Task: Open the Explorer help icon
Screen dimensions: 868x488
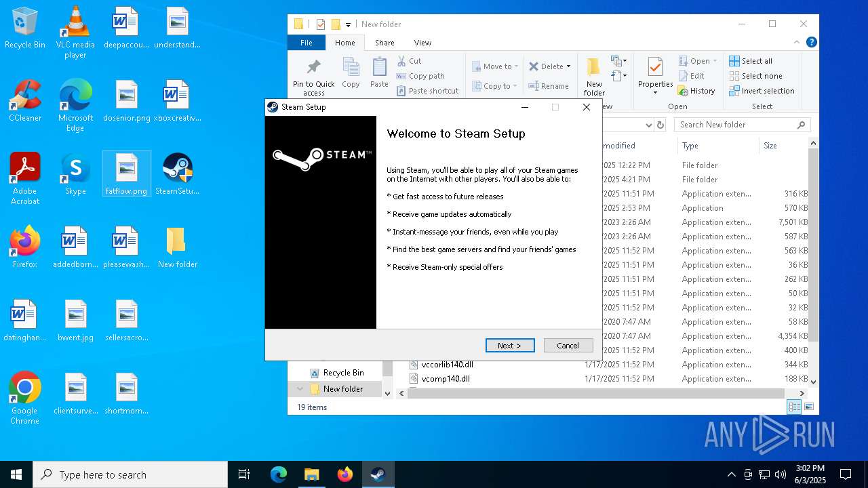Action: pos(811,42)
